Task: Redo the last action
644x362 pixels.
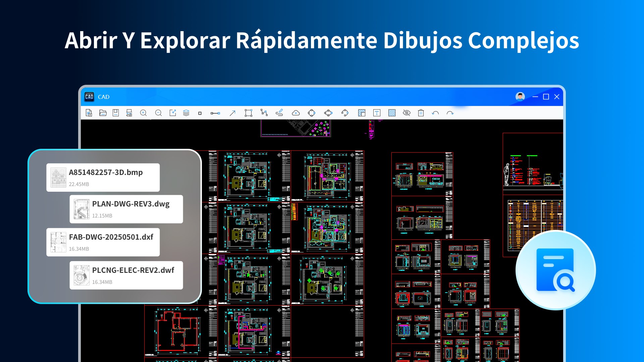Action: pos(450,113)
